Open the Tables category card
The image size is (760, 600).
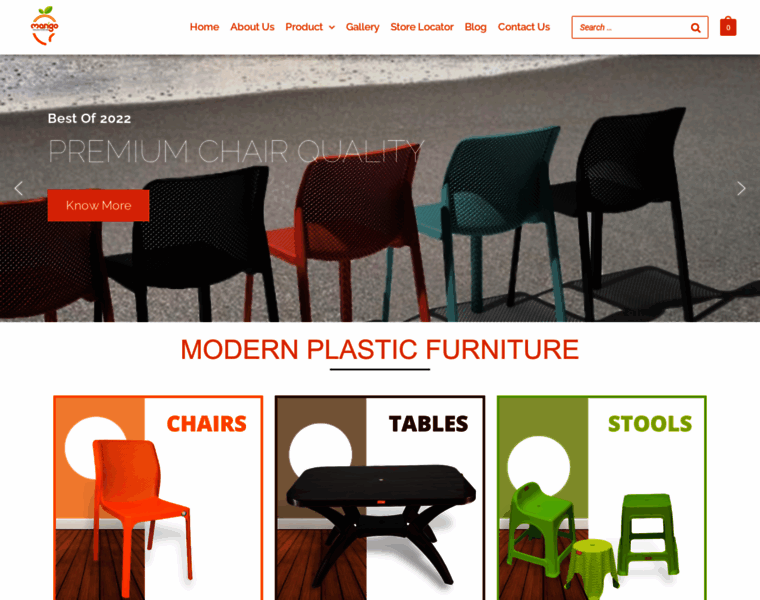(x=380, y=498)
